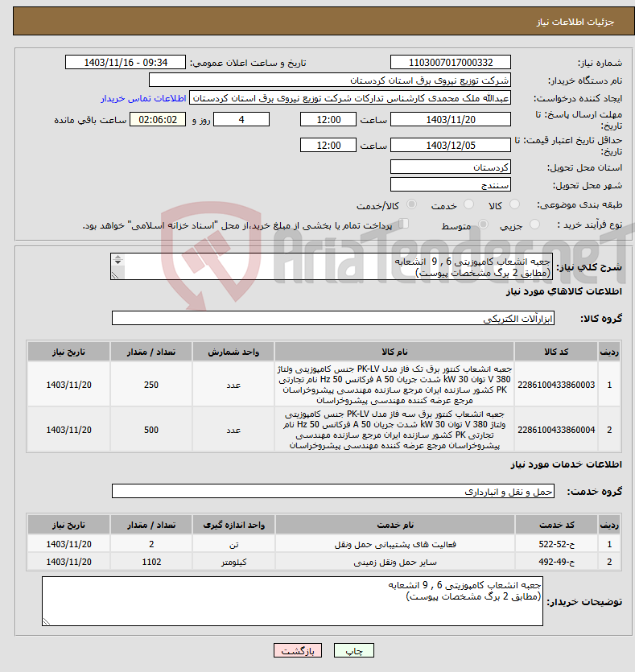
Task: Click the delivery city field سنندج
Action: coord(451,185)
